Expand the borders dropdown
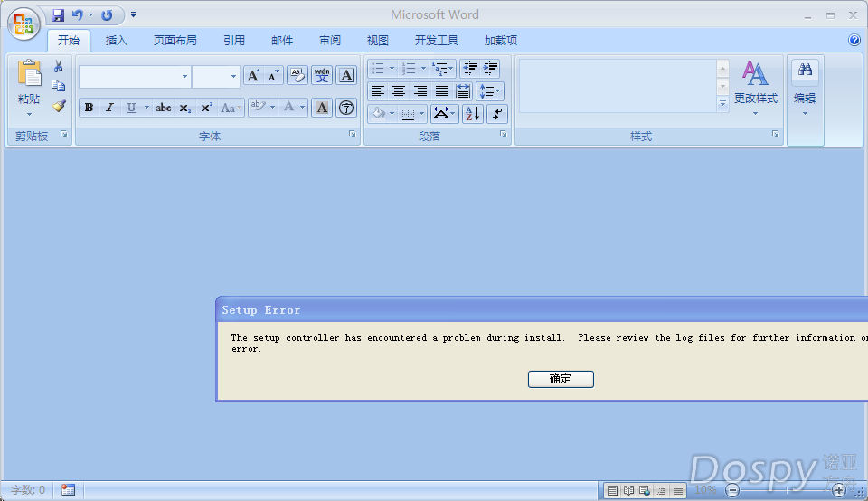The width and height of the screenshot is (868, 501). point(422,113)
